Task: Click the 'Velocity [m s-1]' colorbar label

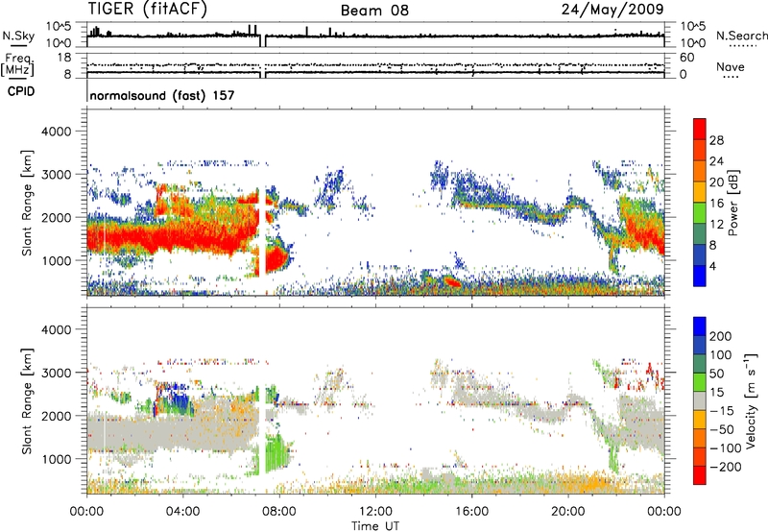Action: click(751, 401)
